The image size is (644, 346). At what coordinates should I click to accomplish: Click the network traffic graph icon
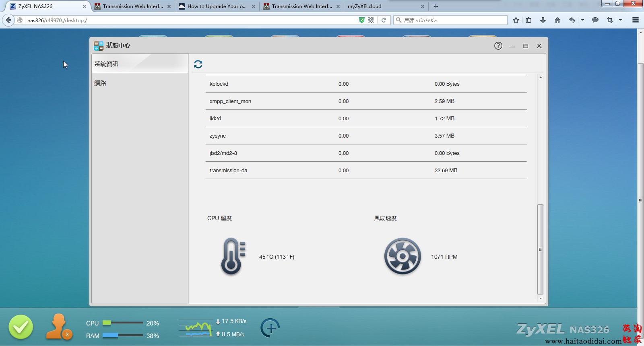196,328
